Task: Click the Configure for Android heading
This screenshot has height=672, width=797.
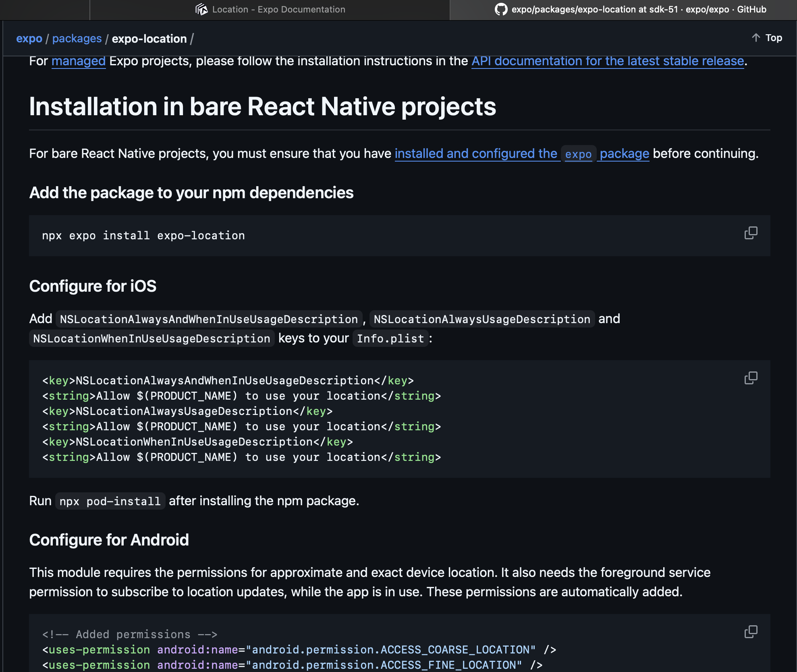Action: (109, 540)
